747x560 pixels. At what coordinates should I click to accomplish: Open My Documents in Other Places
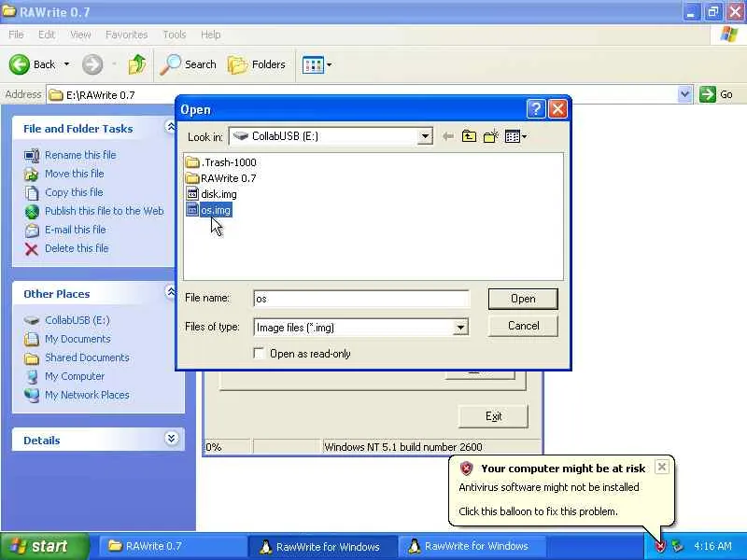[x=78, y=339]
